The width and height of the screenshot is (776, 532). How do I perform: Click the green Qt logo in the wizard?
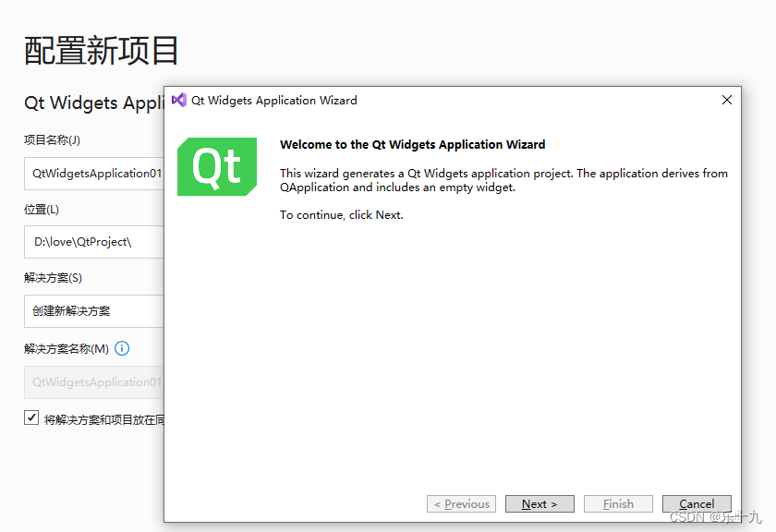pos(217,167)
